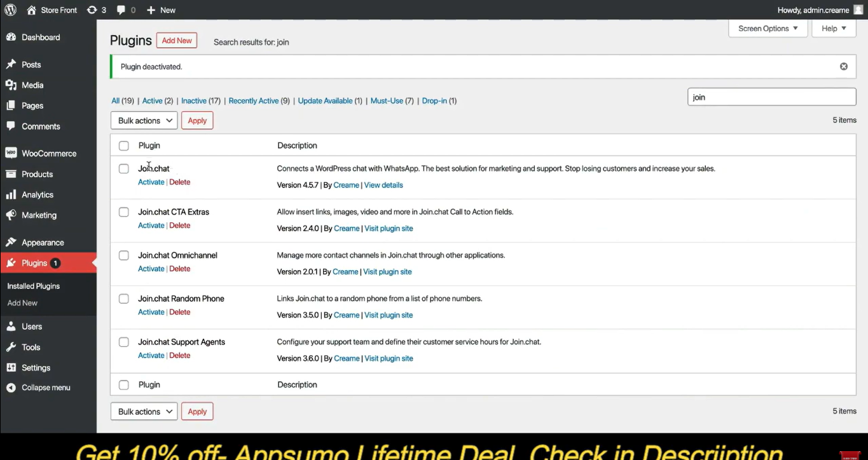The width and height of the screenshot is (868, 460).
Task: Open the WordPress logo menu
Action: (x=10, y=10)
